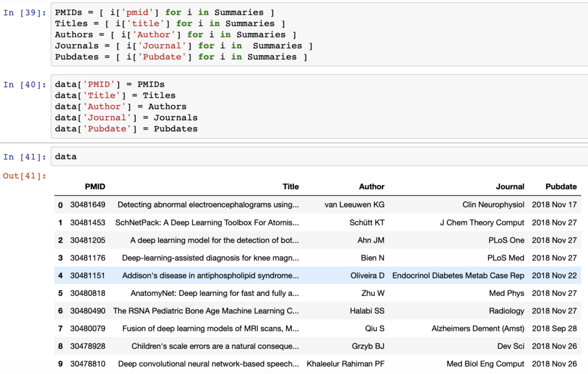Screen dimensions: 588x374
Task: Click journal 'Clin Neurophysiol'
Action: coord(493,205)
